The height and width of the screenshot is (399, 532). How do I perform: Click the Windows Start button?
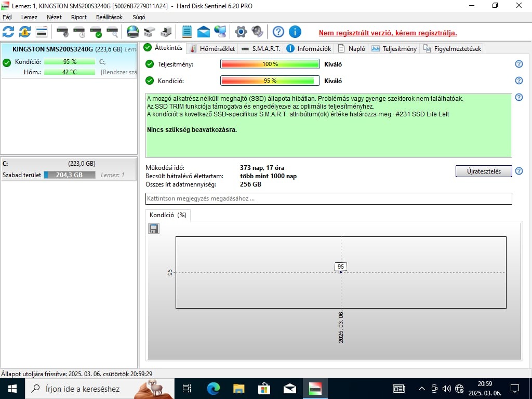[x=12, y=389]
